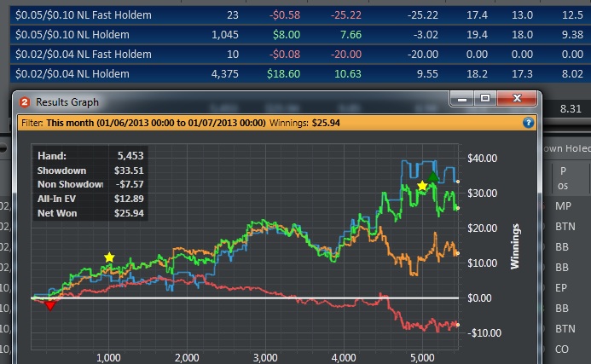Click the Showdown $33.51 legend row
The height and width of the screenshot is (364, 591).
click(90, 170)
